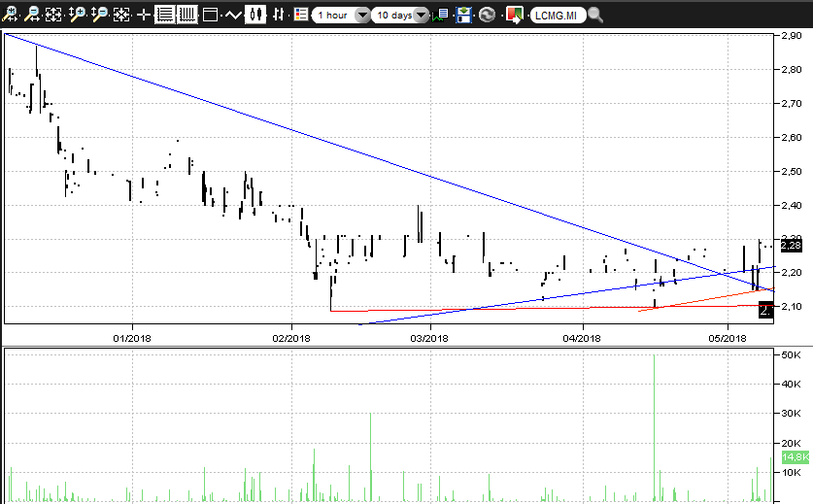Expand chart to fit with outward arrows icon
The width and height of the screenshot is (813, 504).
53,15
